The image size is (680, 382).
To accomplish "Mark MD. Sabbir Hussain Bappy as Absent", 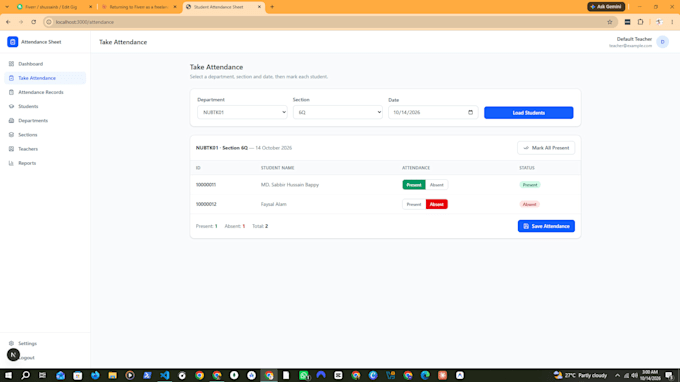I will click(437, 185).
